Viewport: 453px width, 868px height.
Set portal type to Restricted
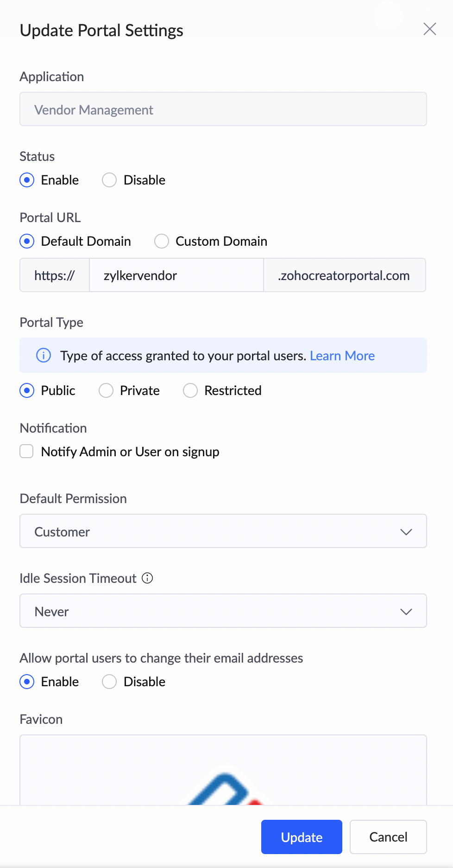[190, 390]
